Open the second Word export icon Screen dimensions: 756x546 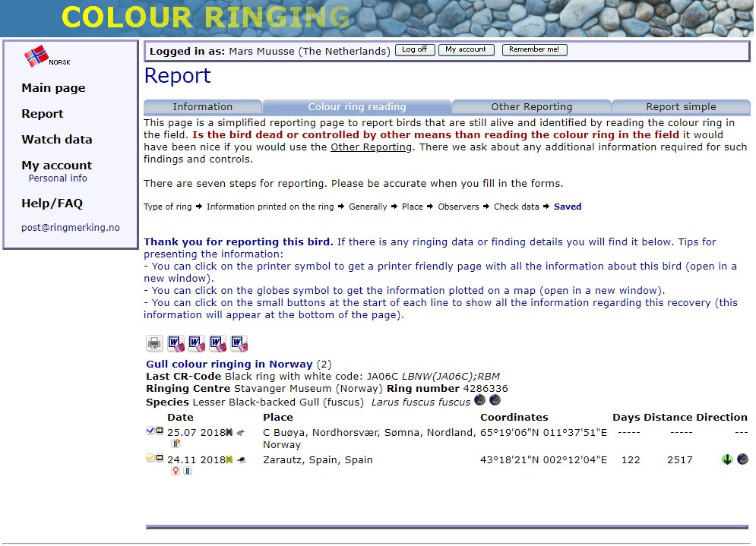197,343
